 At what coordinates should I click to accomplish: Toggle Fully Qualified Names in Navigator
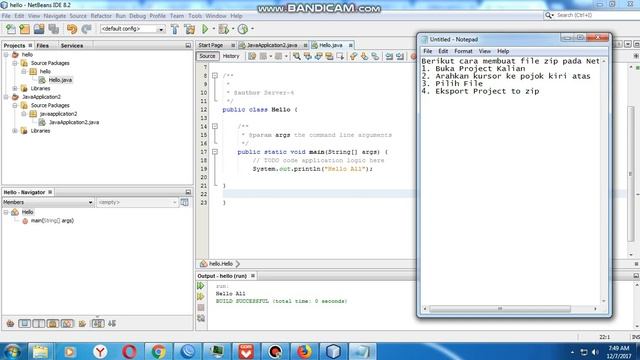click(x=82, y=324)
